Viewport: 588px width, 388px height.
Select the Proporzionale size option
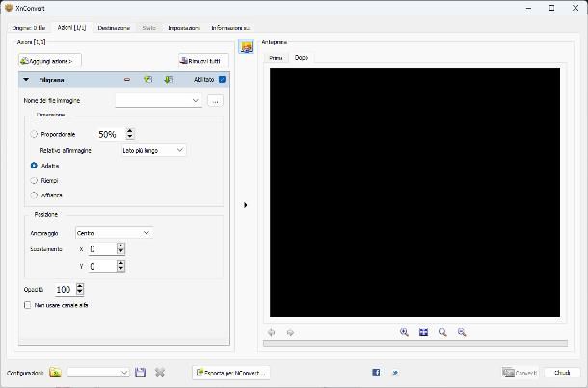34,134
